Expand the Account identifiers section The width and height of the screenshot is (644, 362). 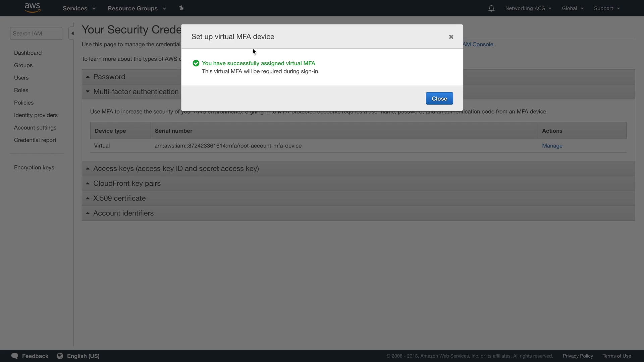point(123,213)
